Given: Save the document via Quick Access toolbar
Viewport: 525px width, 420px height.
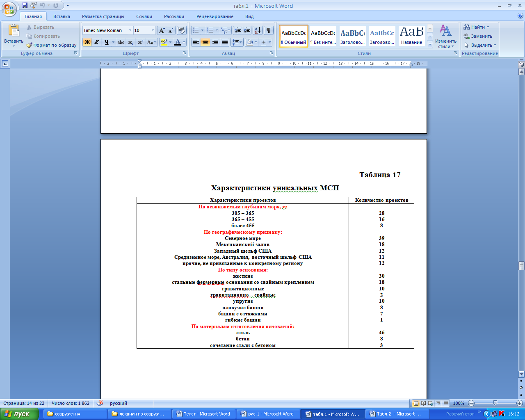Looking at the screenshot, I should click(25, 6).
